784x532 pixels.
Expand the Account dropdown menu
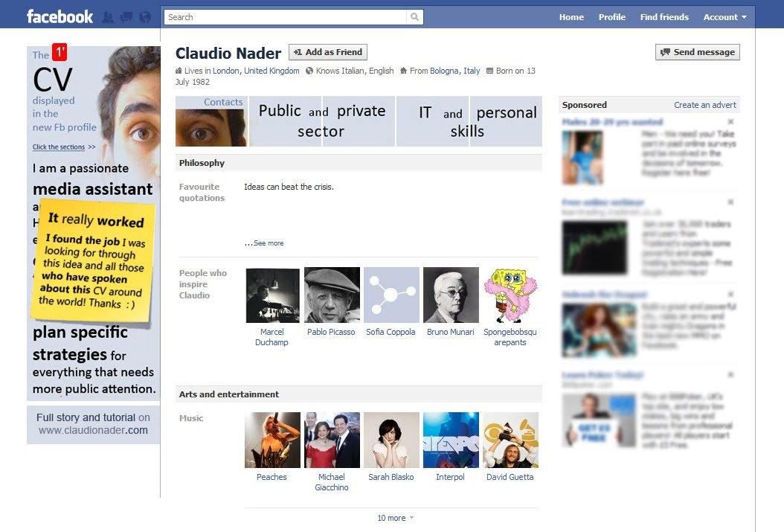725,17
